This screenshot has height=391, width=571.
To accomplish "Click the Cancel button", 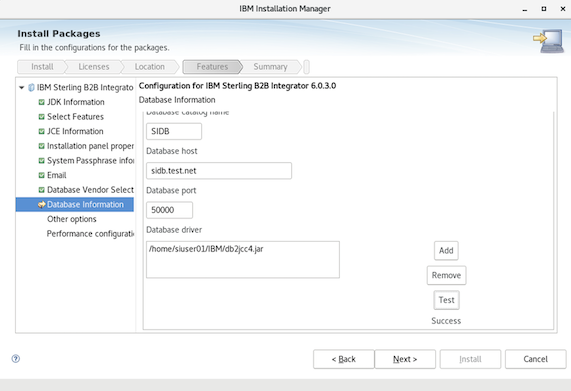I will (x=535, y=359).
